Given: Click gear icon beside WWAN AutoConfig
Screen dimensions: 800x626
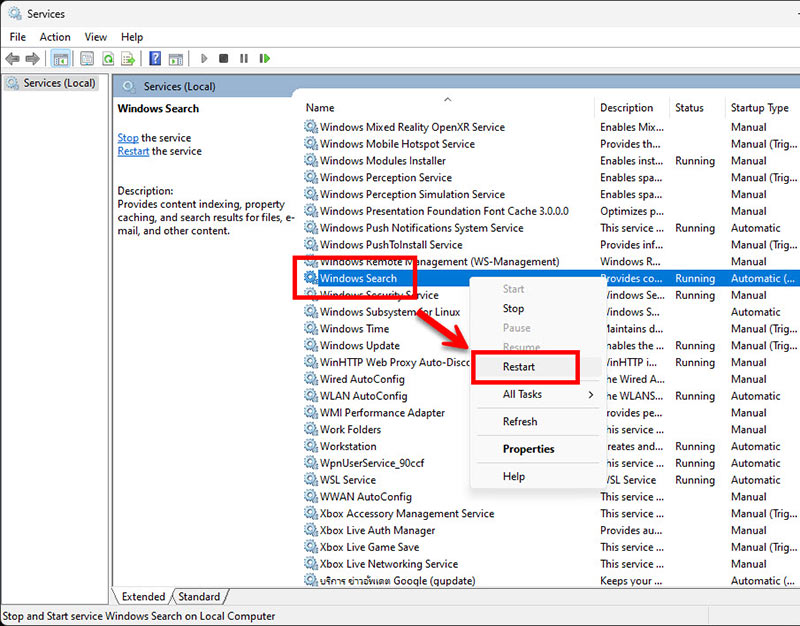Looking at the screenshot, I should pyautogui.click(x=311, y=496).
